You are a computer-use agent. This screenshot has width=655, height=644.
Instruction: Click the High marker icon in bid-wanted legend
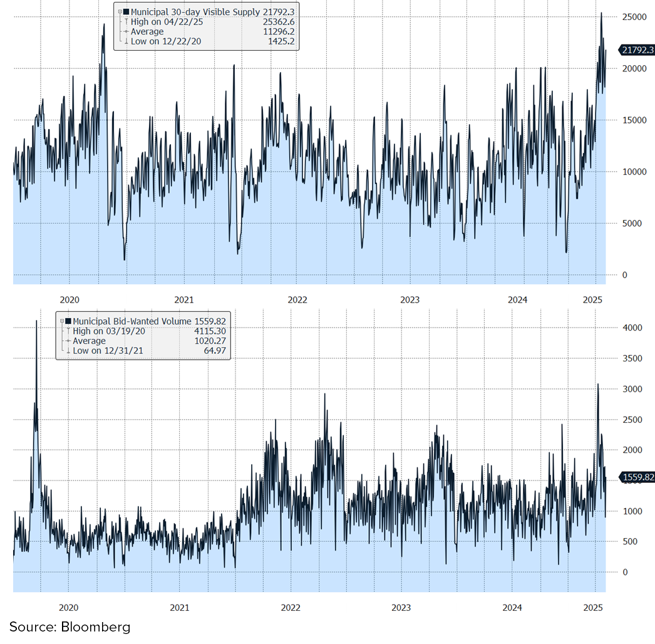coord(68,331)
